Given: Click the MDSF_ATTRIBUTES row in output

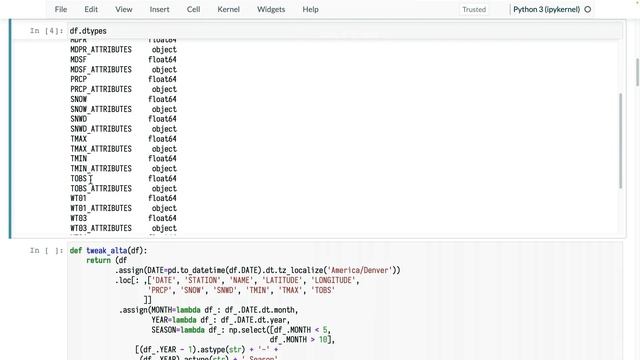Looking at the screenshot, I should point(123,69).
